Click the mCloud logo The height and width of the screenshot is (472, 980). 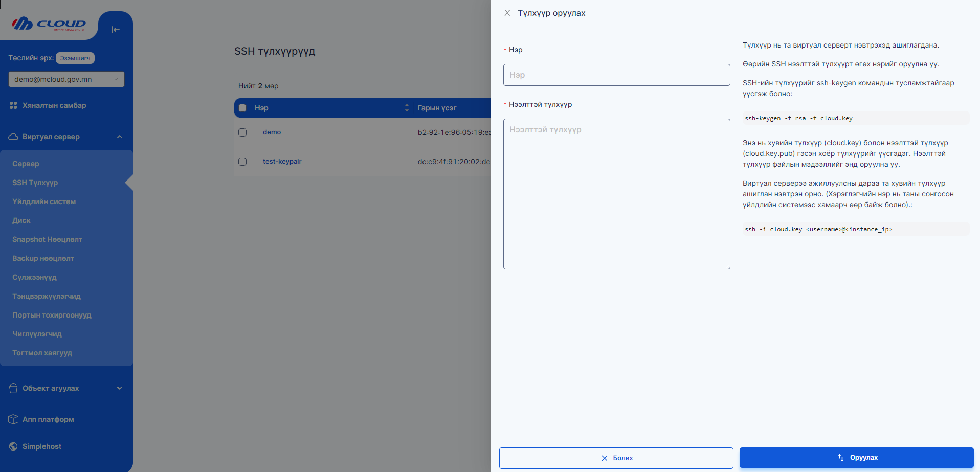point(50,24)
